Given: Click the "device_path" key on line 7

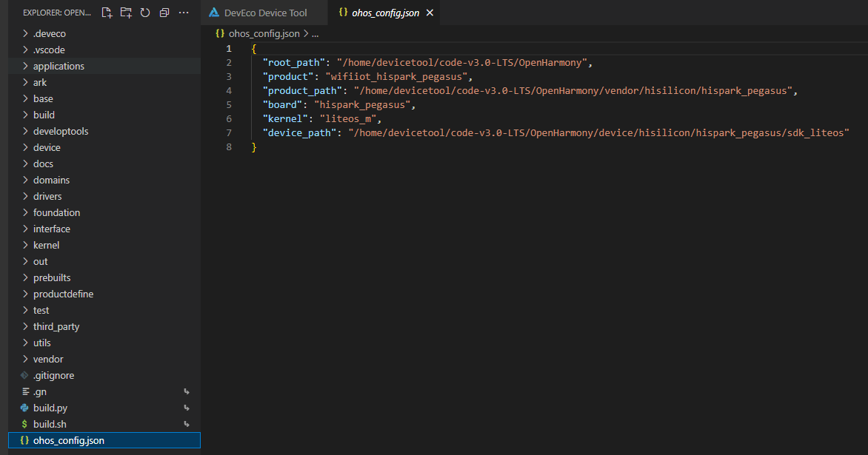Looking at the screenshot, I should tap(299, 133).
